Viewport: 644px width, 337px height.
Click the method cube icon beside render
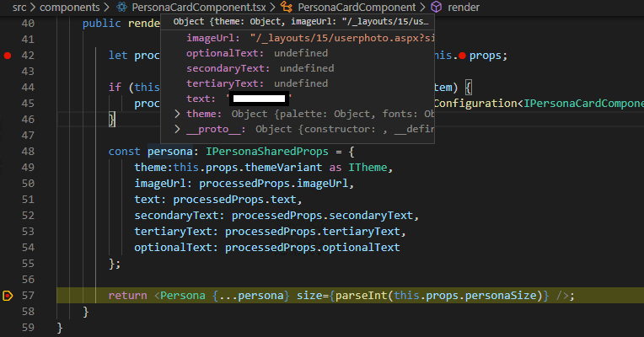coord(436,7)
